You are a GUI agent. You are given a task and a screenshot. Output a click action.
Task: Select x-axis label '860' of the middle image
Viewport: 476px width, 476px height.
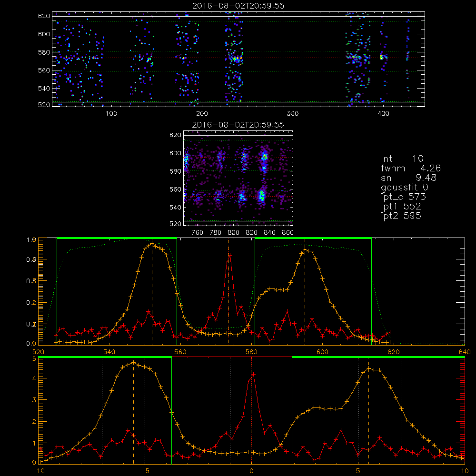tap(288, 233)
